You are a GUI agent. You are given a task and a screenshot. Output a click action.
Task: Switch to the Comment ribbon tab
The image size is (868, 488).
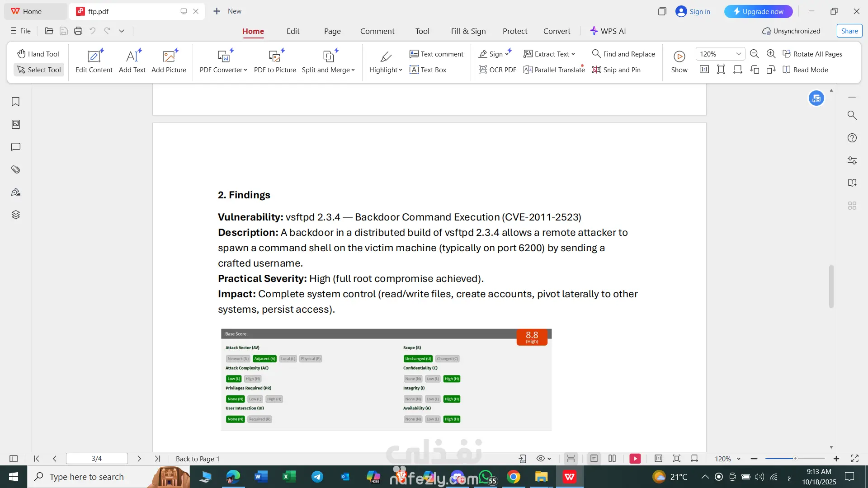377,31
